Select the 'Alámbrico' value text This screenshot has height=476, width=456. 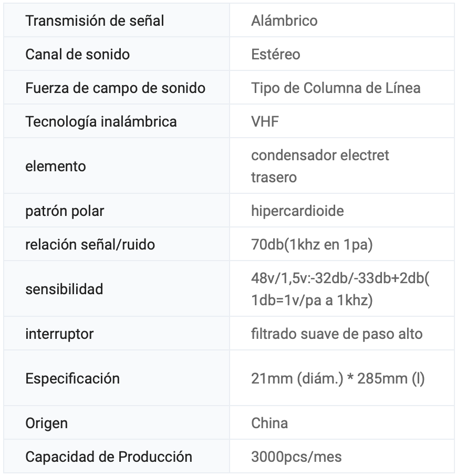pos(284,21)
